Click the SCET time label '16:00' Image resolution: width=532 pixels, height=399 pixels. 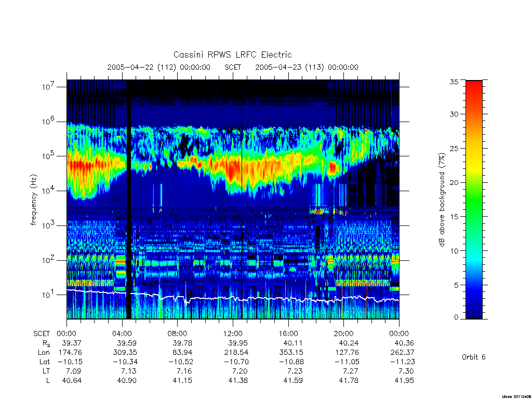click(288, 334)
